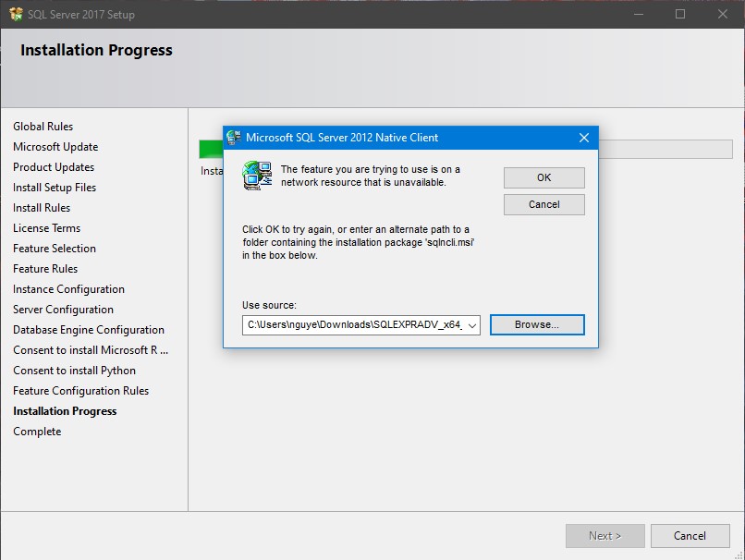
Task: Select Complete step in sidebar
Action: (x=38, y=432)
